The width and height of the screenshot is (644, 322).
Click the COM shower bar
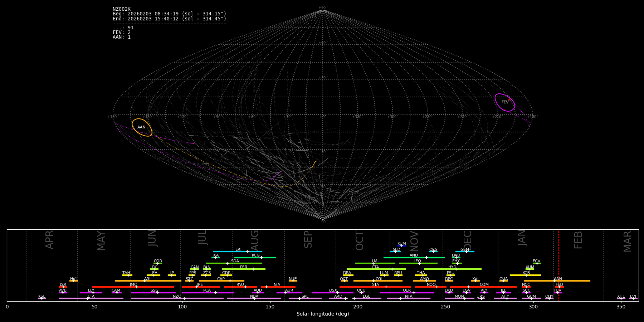(x=484, y=287)
